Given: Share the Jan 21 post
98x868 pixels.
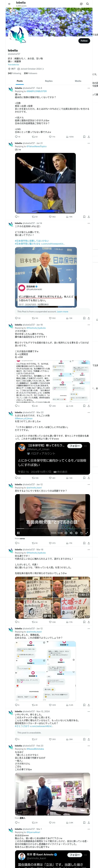Looking at the screenshot, I should tap(89, 217).
